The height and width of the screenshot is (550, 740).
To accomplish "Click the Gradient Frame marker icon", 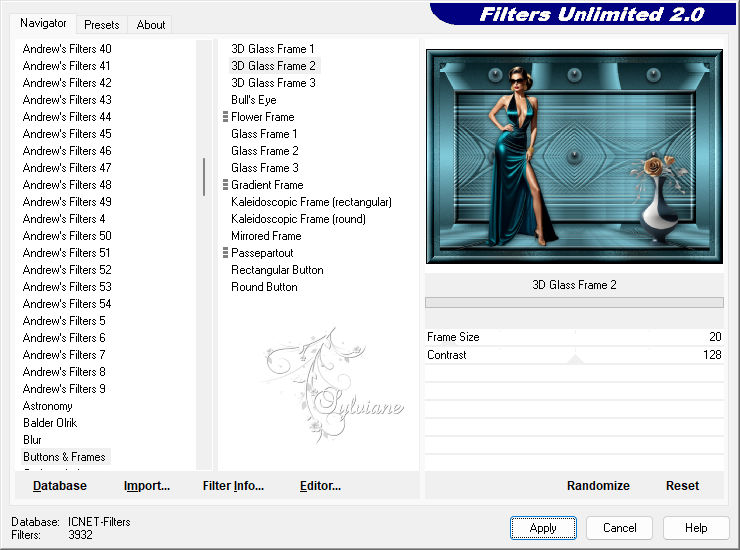I will pyautogui.click(x=225, y=185).
